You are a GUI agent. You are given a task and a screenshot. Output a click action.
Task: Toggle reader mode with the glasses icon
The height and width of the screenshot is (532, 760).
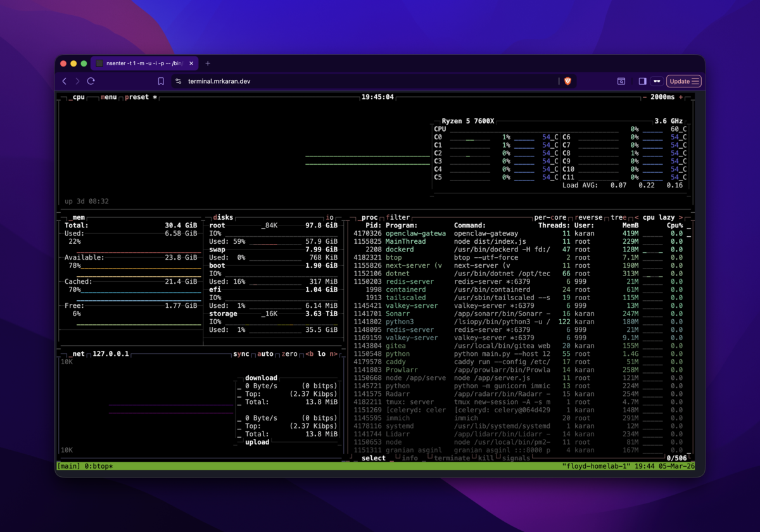(655, 81)
